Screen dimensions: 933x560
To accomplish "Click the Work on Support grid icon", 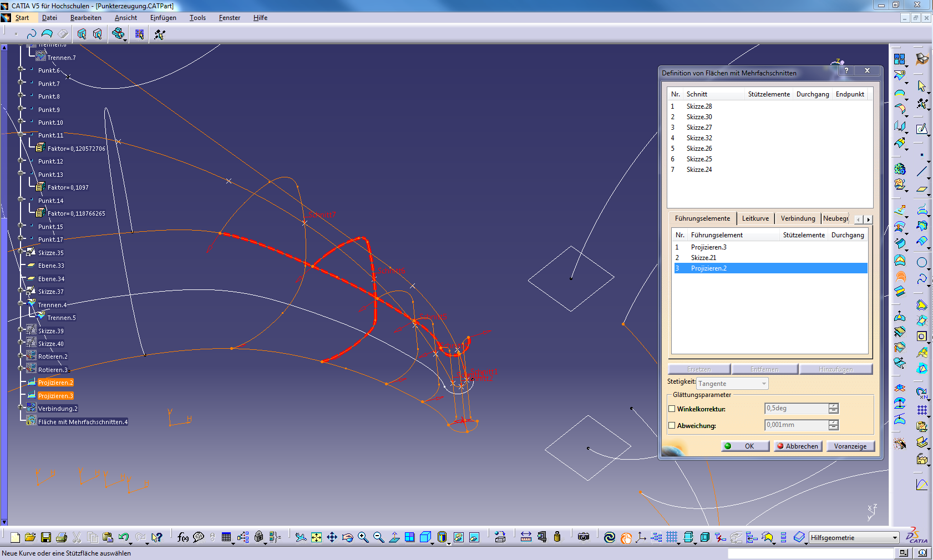I will pyautogui.click(x=672, y=537).
